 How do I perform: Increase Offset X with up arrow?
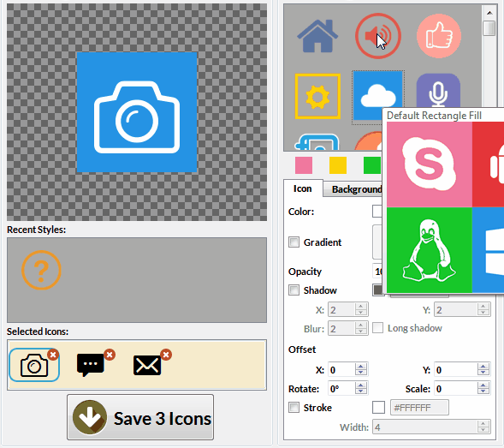click(x=361, y=367)
